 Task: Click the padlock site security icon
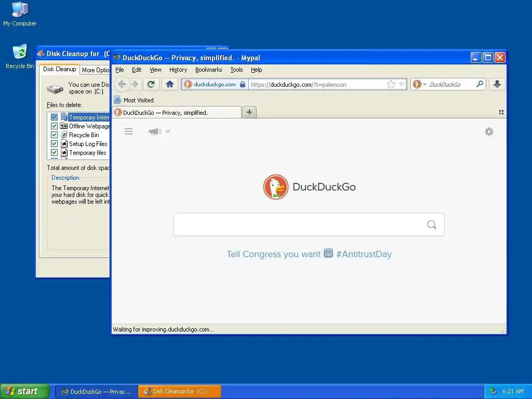point(243,85)
